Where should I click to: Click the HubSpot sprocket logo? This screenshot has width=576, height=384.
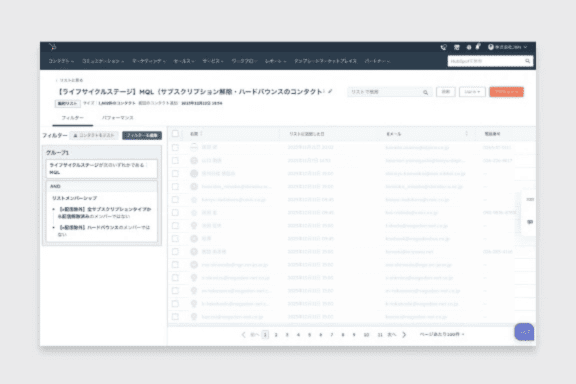[53, 47]
